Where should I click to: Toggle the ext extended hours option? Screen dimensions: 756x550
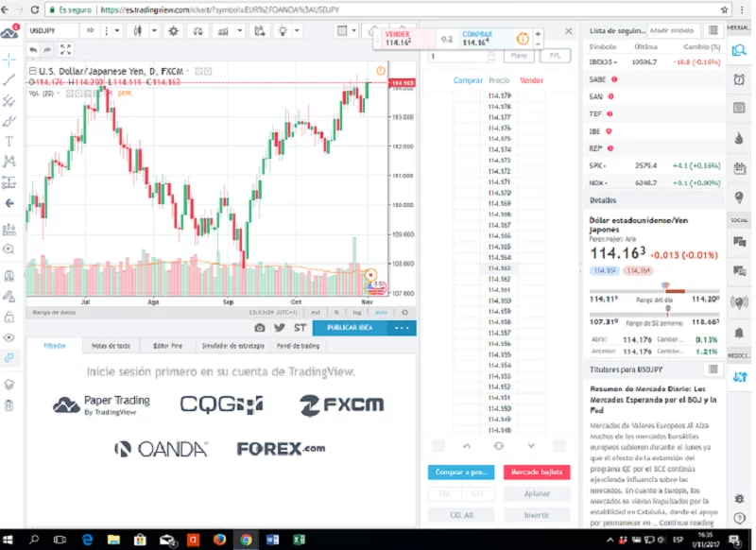click(x=316, y=313)
